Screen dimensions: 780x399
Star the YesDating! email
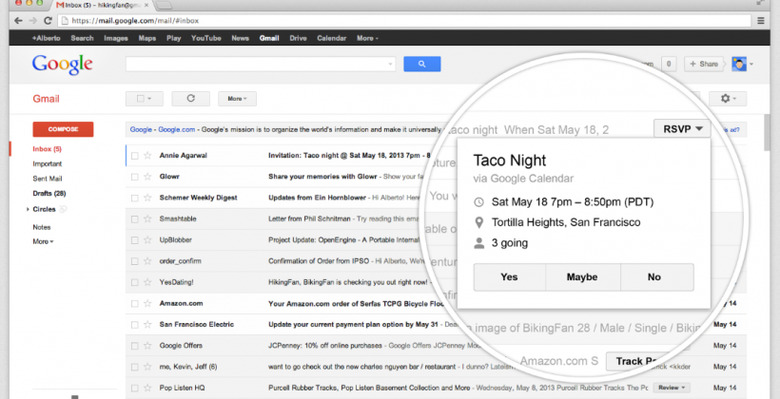[147, 282]
